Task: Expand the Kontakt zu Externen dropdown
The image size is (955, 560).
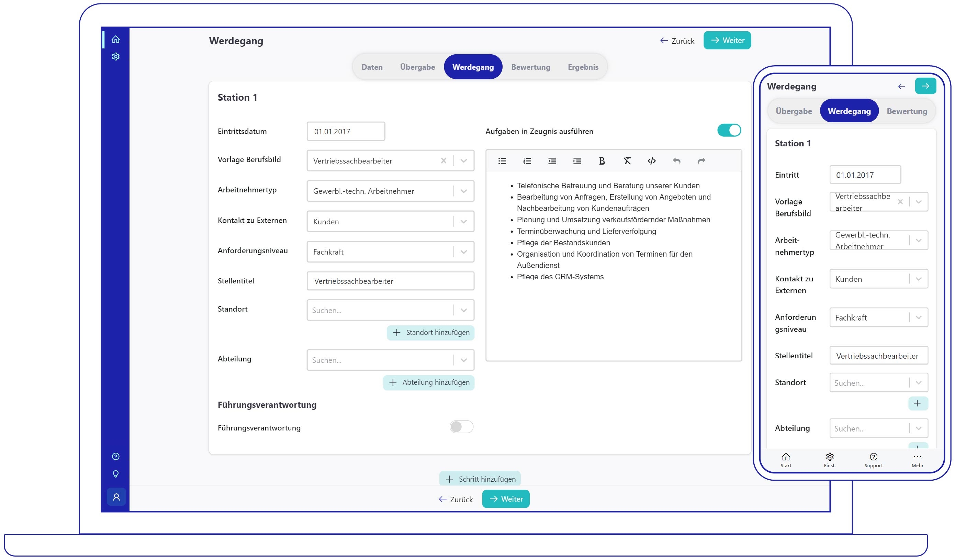Action: pyautogui.click(x=463, y=221)
